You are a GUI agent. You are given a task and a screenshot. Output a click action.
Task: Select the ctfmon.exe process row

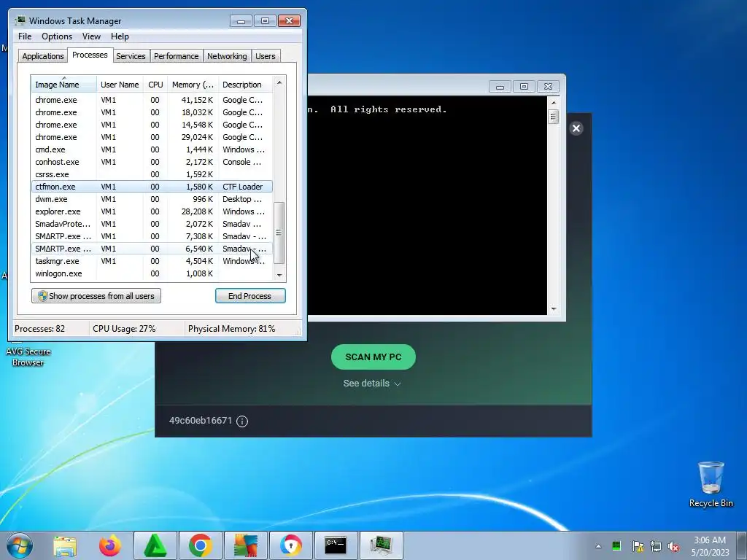(x=152, y=187)
